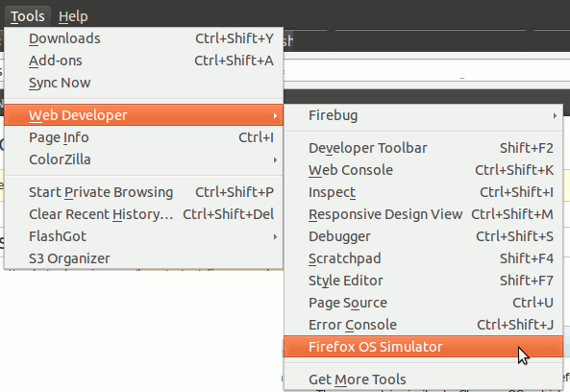Expand the Firebug submenu
The height and width of the screenshot is (392, 570).
[x=424, y=116]
